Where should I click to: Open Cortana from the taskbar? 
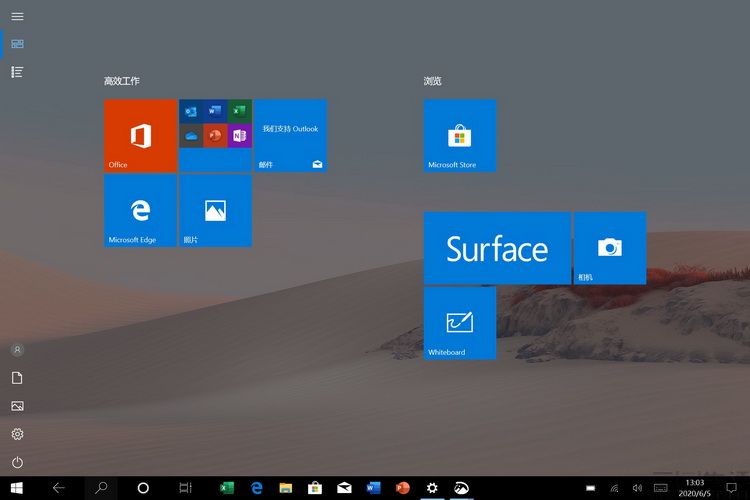[143, 488]
